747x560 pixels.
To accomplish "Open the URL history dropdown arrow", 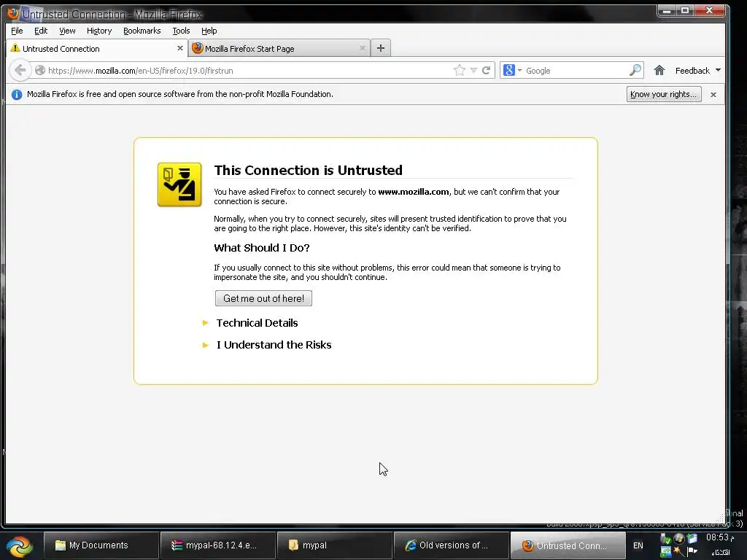I will tap(473, 71).
